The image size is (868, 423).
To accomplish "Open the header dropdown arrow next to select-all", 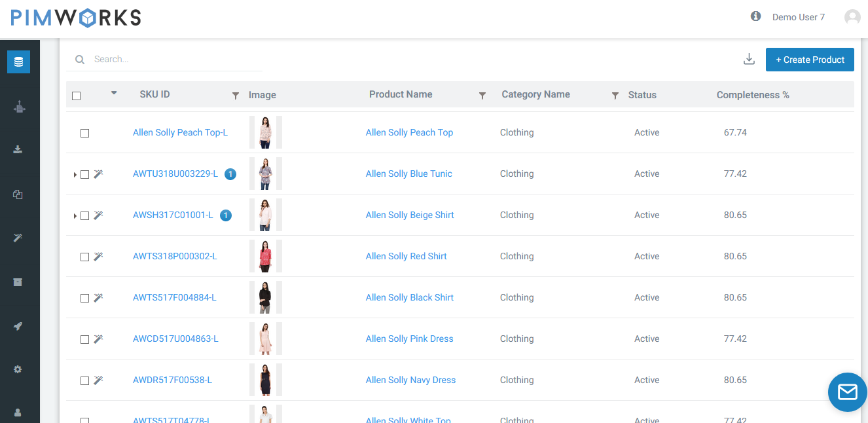I will pyautogui.click(x=114, y=93).
